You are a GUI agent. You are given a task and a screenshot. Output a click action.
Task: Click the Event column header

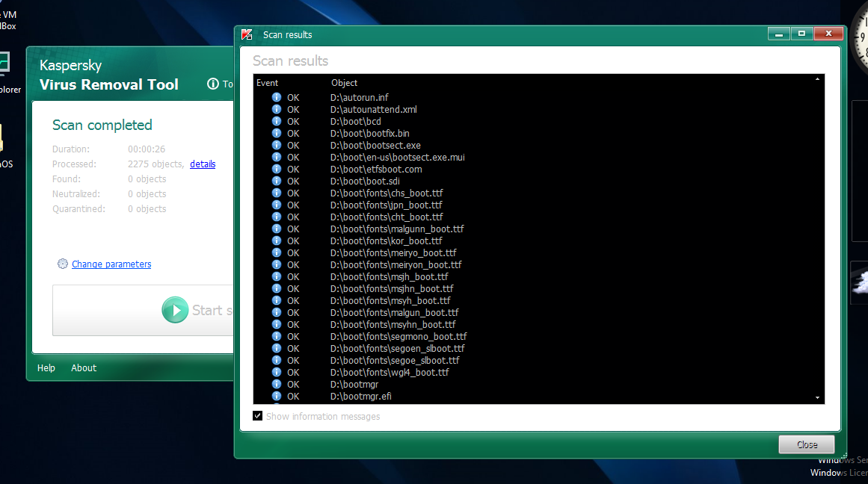[x=268, y=83]
